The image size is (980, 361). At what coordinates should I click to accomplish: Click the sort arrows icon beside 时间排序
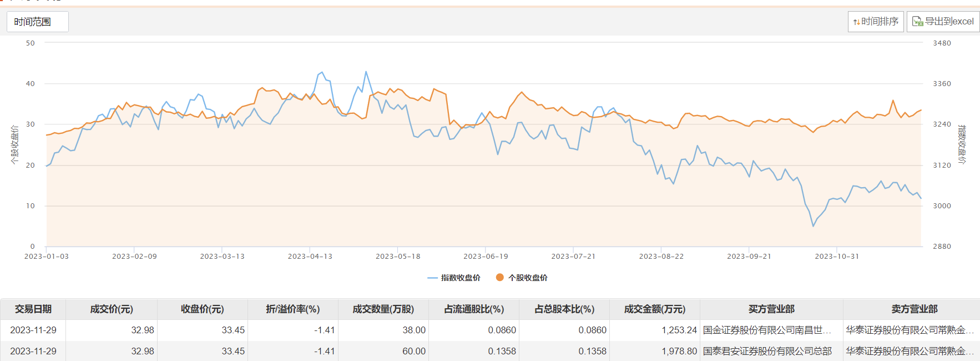(x=857, y=22)
